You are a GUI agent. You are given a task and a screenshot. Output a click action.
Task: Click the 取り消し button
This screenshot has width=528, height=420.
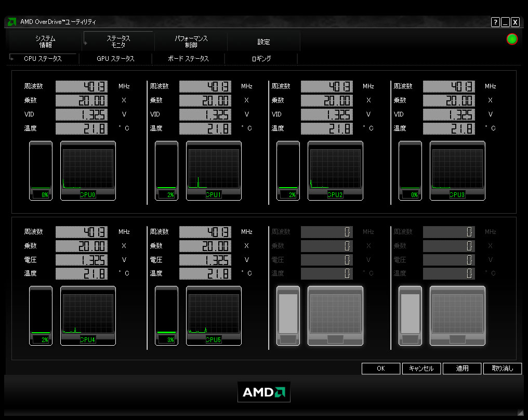click(x=503, y=369)
